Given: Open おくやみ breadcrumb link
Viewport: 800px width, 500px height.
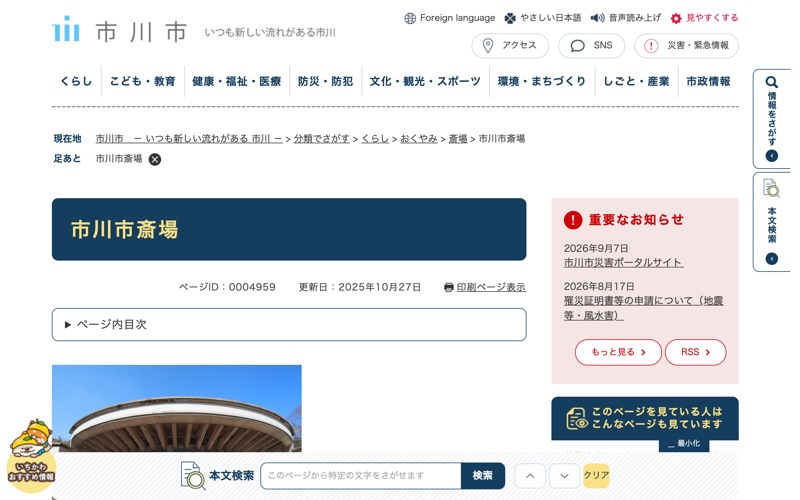Looking at the screenshot, I should (419, 139).
